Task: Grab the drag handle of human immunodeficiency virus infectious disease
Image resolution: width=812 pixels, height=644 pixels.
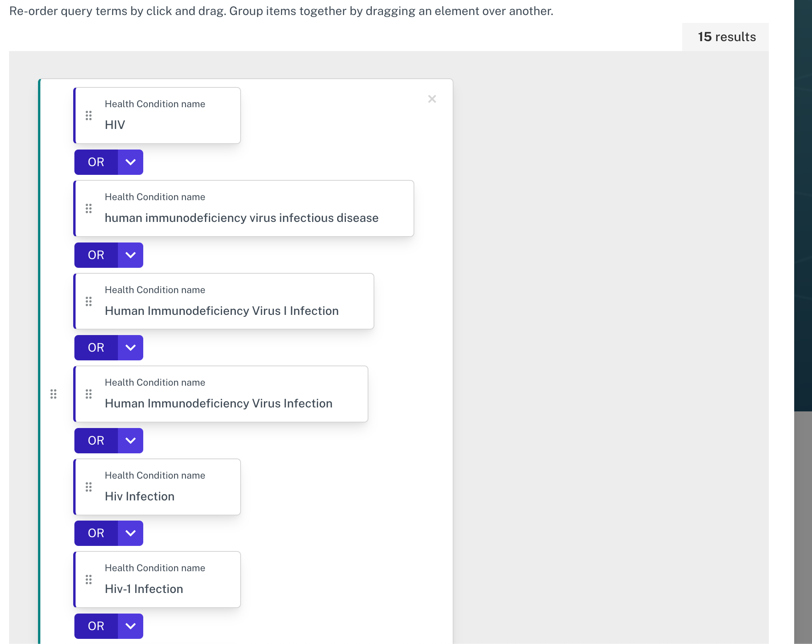Action: pyautogui.click(x=88, y=208)
